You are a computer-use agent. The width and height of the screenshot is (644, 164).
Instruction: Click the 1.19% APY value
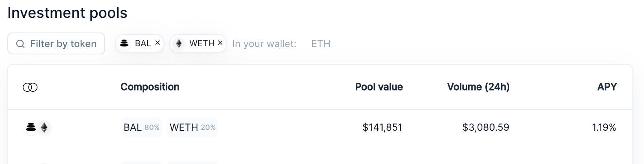tap(604, 127)
